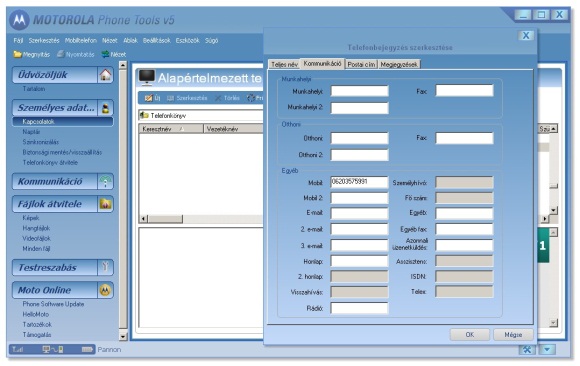The height and width of the screenshot is (366, 580).
Task: Open the dropdown arrow button at bottom right
Action: pos(547,349)
